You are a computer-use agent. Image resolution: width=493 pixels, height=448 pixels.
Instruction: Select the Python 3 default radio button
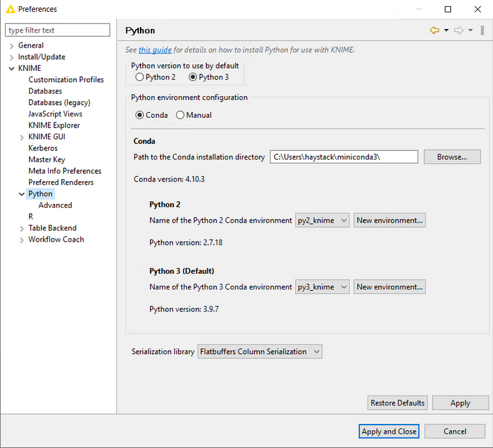click(x=193, y=77)
